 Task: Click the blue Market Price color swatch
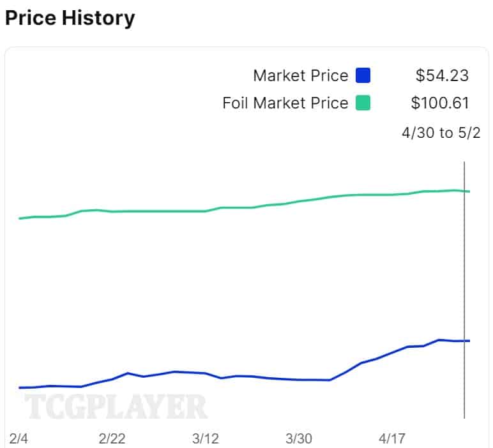(x=363, y=76)
